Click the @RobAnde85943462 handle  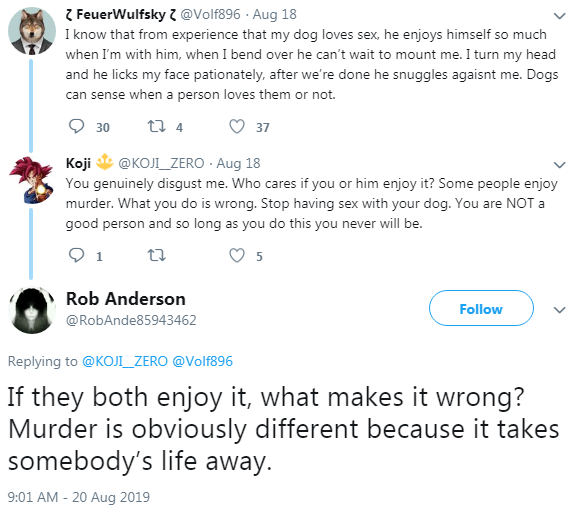[x=131, y=320]
